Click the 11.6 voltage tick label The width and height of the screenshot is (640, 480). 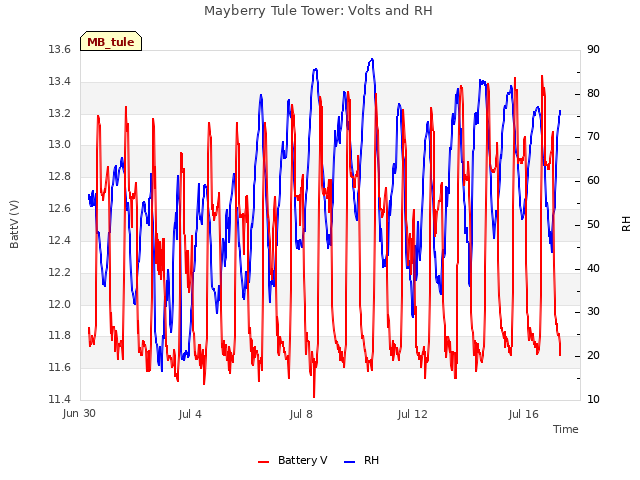[x=60, y=367]
